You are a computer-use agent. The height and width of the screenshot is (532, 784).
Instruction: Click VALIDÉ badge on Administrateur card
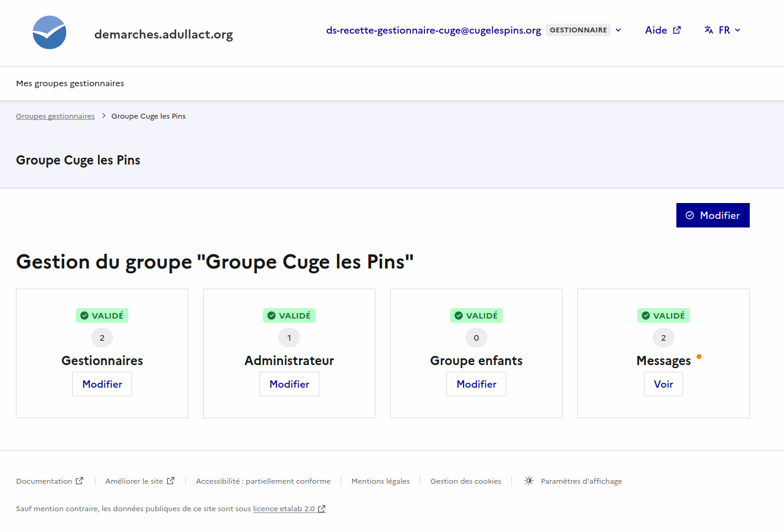(289, 316)
